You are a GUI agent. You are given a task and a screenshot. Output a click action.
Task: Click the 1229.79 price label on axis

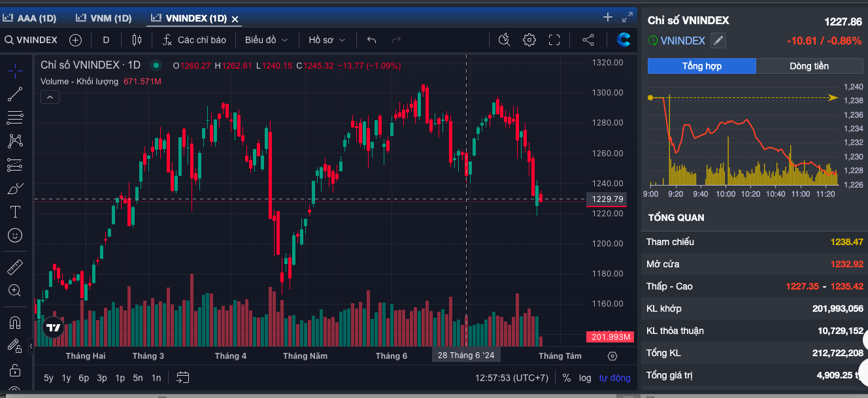point(607,199)
